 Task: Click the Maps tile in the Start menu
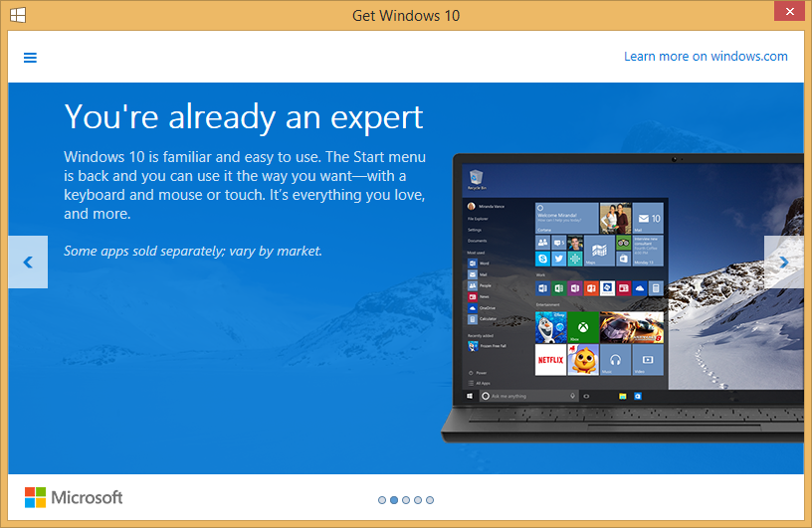point(599,249)
